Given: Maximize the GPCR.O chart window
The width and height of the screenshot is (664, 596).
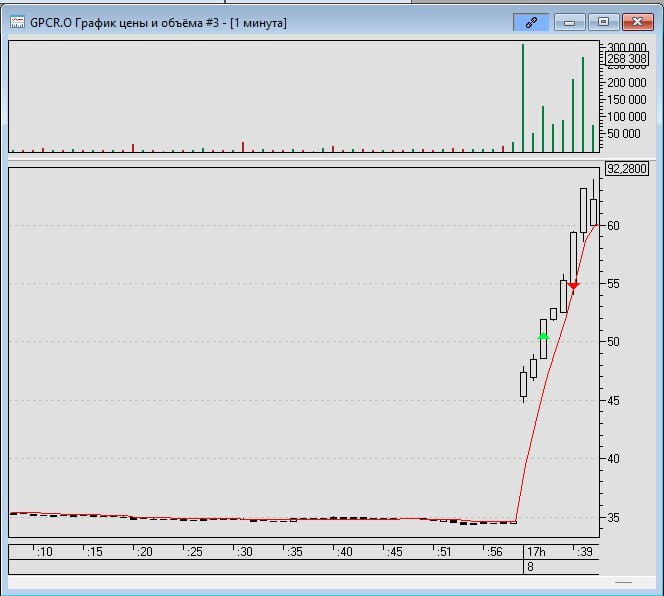Looking at the screenshot, I should 602,21.
